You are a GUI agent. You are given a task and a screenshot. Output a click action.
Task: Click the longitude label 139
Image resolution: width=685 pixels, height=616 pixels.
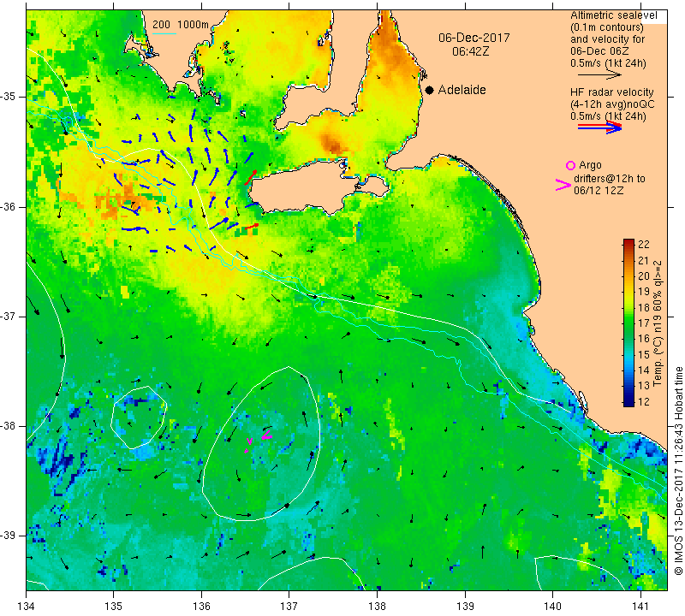pos(465,607)
